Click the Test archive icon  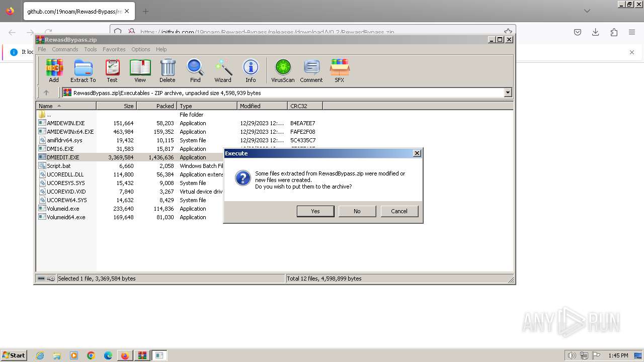point(112,70)
